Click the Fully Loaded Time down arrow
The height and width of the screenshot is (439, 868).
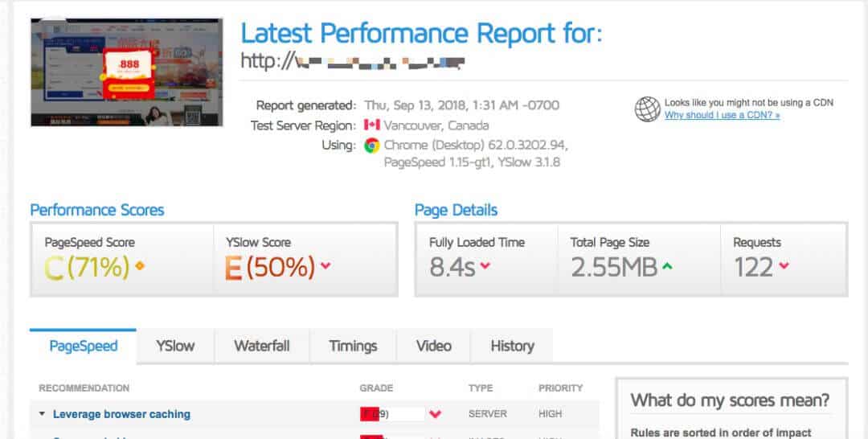[485, 265]
